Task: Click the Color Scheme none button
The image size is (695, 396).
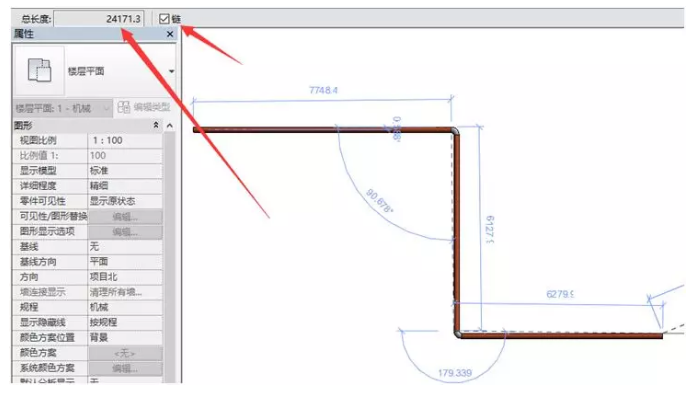Action: 125,353
